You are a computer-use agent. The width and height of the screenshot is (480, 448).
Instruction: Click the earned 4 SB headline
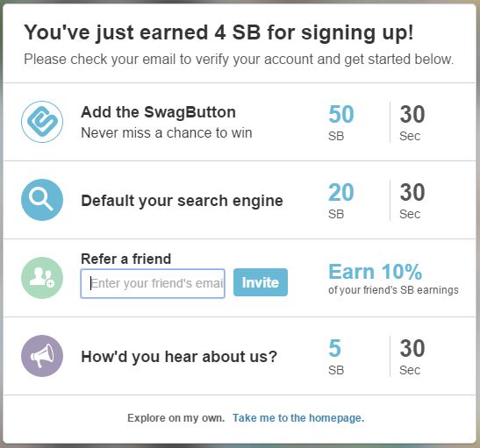click(219, 32)
